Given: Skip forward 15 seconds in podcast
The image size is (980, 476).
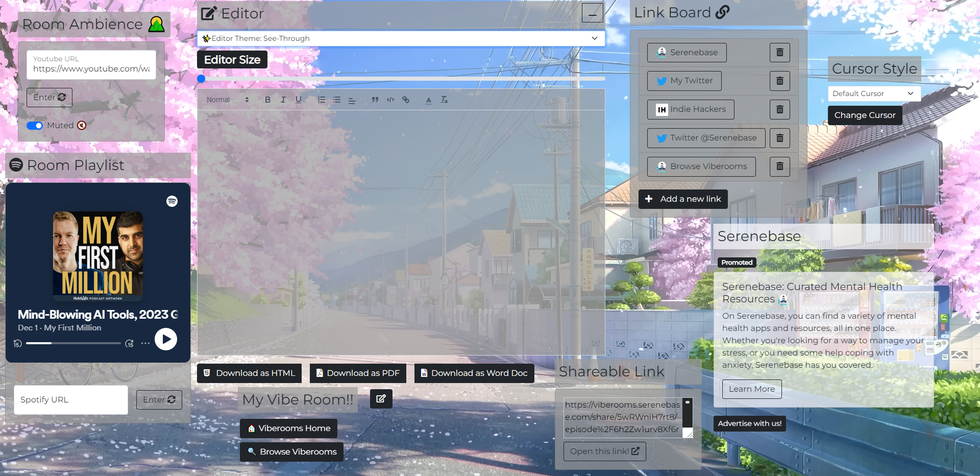Looking at the screenshot, I should click(x=130, y=343).
